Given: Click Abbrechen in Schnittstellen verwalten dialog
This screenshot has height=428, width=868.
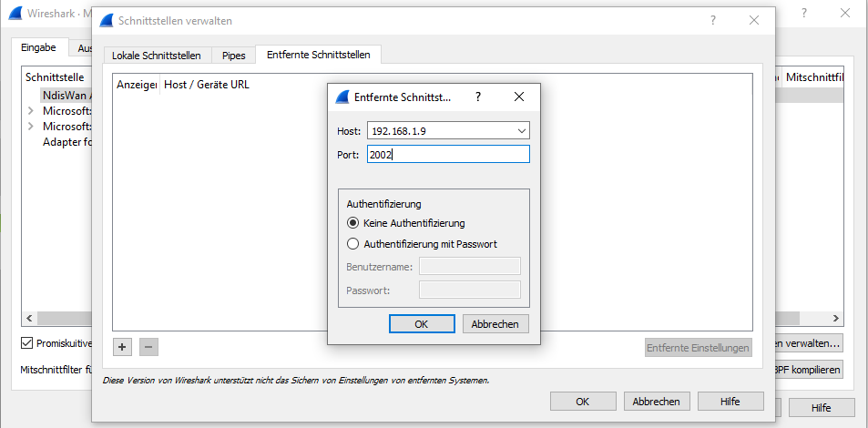Looking at the screenshot, I should [x=657, y=402].
